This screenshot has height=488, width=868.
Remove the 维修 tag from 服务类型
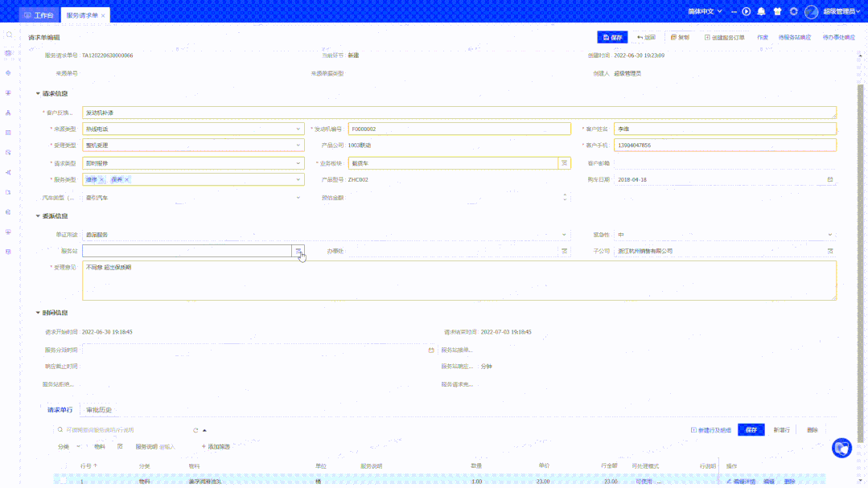(x=101, y=179)
